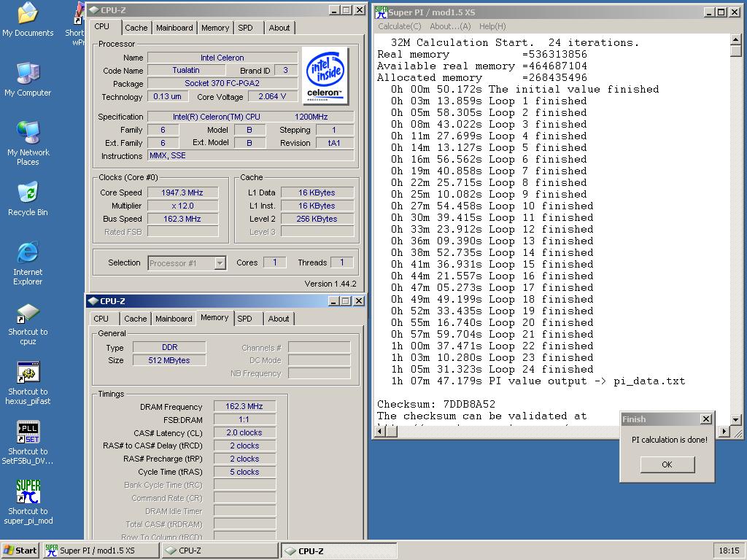
Task: Click Super PI horizontal scrollbar right arrow
Action: (724, 432)
